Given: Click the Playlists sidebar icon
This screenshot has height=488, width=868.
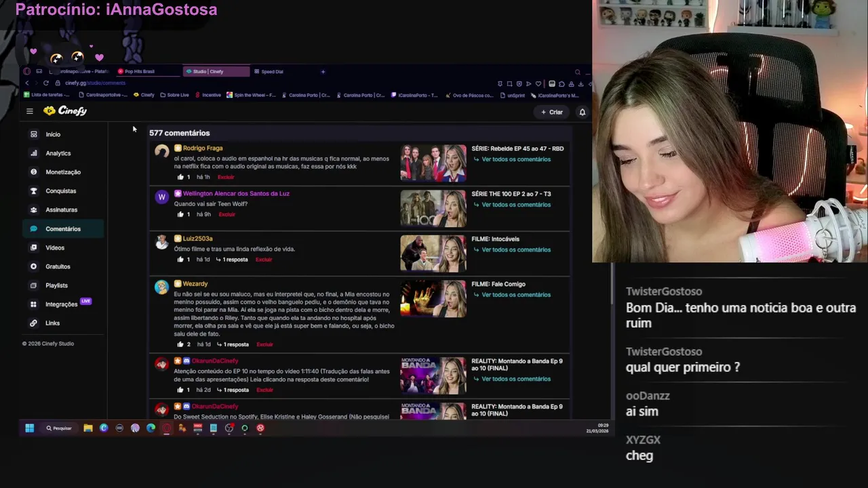Looking at the screenshot, I should tap(33, 285).
